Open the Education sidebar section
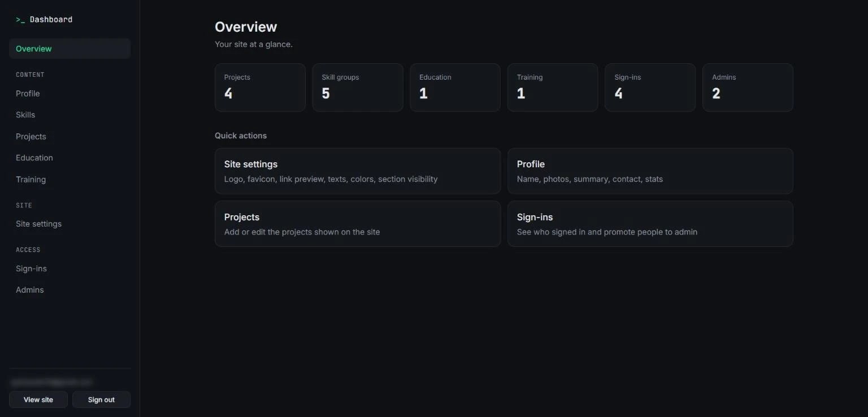The height and width of the screenshot is (417, 868). 34,158
